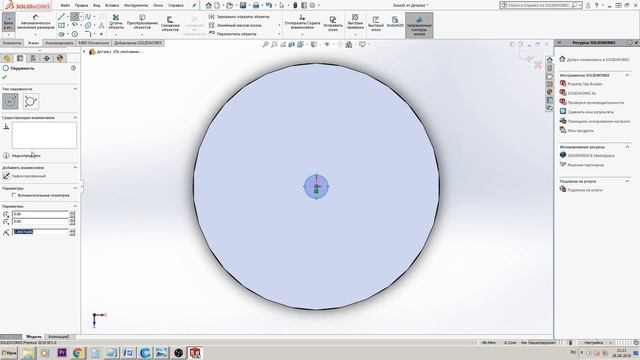Collapse the Подписка на услуги group
The height and width of the screenshot is (360, 640).
tap(627, 181)
